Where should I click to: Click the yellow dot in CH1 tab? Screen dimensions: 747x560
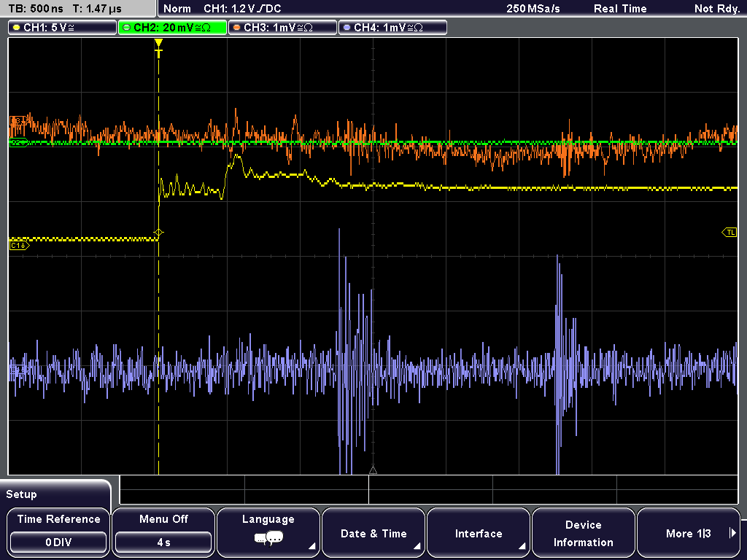17,28
